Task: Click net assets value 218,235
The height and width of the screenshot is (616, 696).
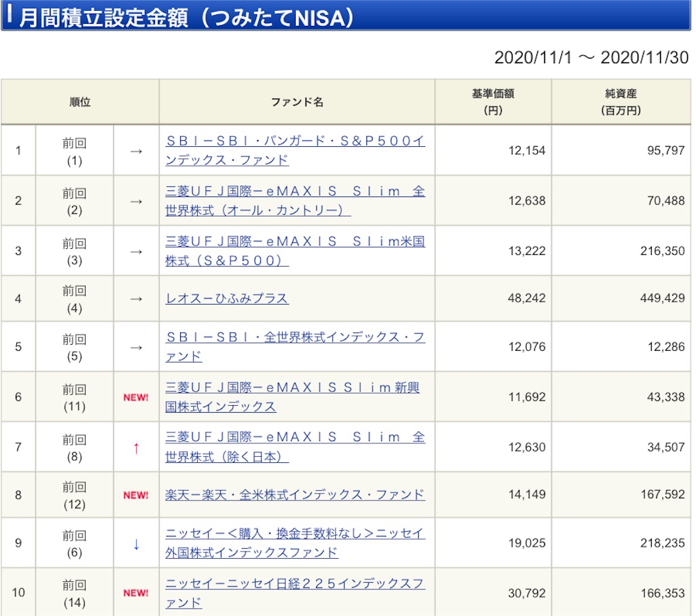Action: (662, 543)
